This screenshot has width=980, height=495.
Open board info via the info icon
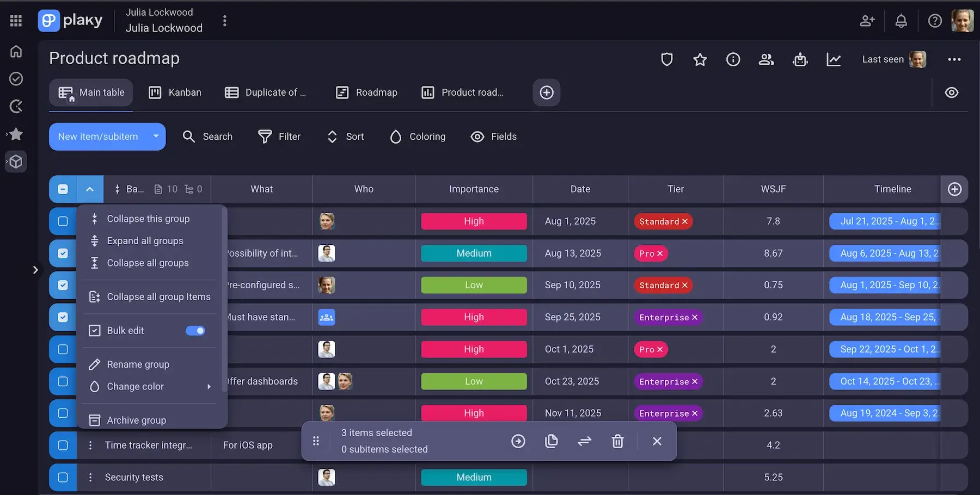pyautogui.click(x=733, y=59)
